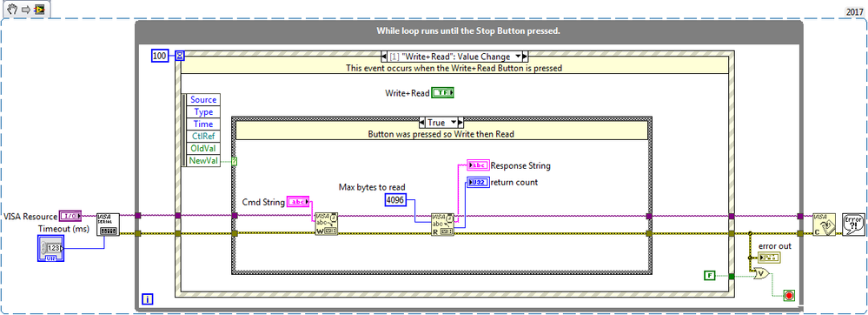Click the 'error out' label text
Viewport: 868px width, 315px height.
point(776,246)
